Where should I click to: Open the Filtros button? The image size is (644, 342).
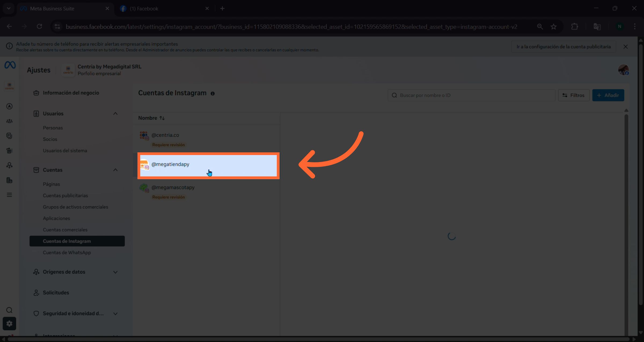click(x=574, y=95)
